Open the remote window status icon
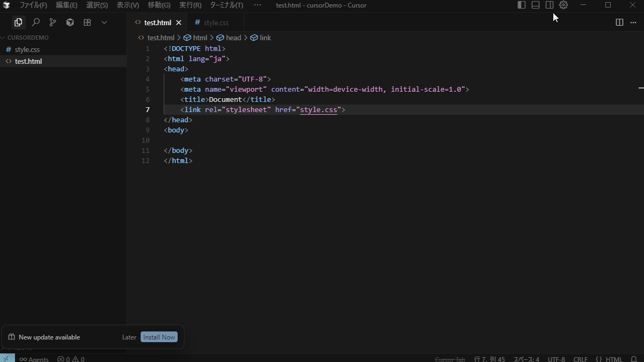This screenshot has width=644, height=362. click(7, 358)
